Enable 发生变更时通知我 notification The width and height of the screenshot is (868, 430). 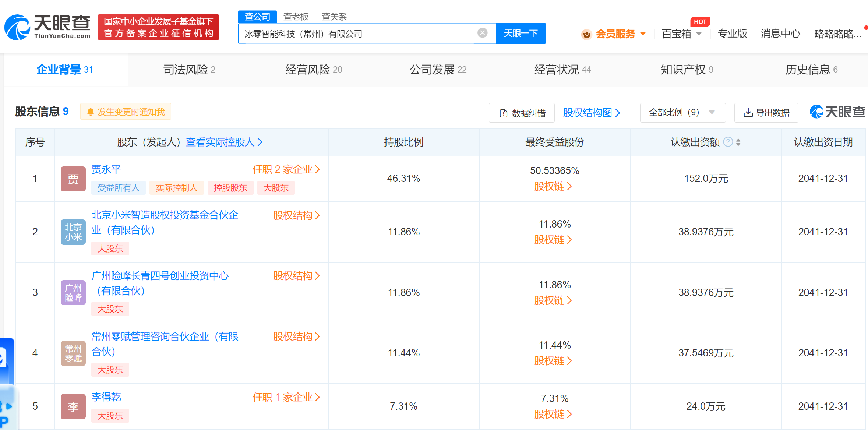coord(126,112)
